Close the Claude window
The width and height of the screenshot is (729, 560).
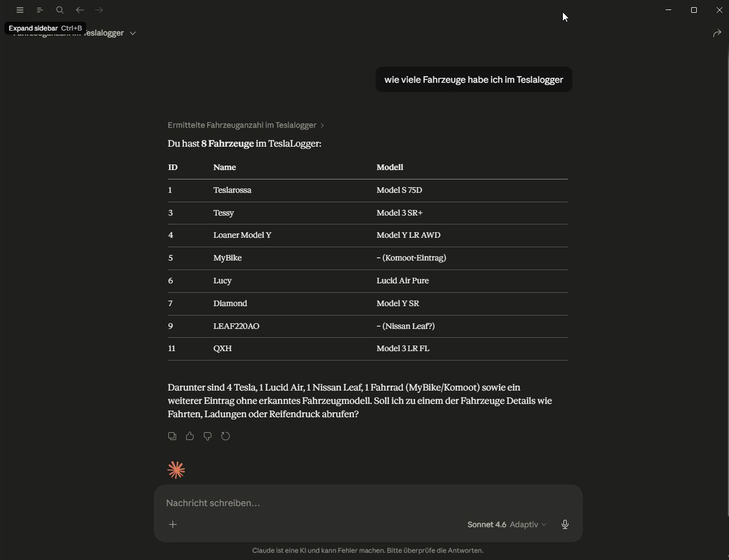click(719, 10)
